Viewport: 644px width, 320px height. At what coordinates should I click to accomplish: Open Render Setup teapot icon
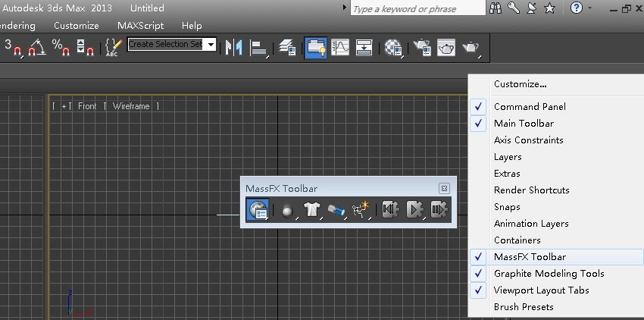tap(421, 47)
